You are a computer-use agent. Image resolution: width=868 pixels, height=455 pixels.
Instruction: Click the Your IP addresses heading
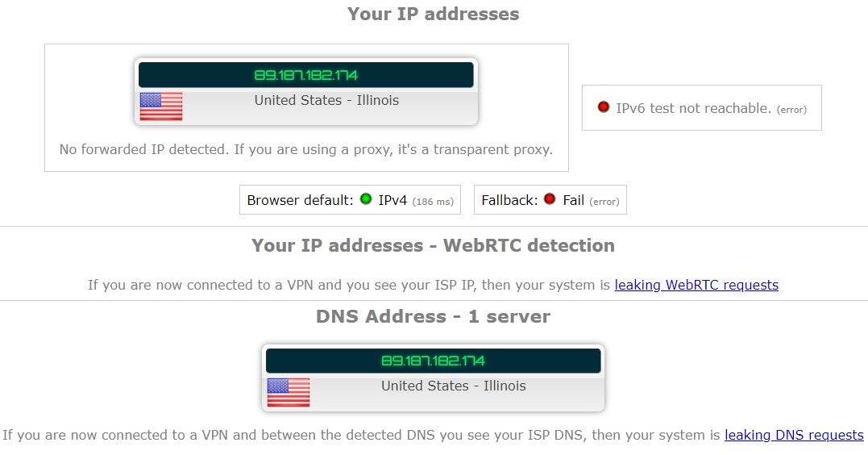pyautogui.click(x=434, y=14)
